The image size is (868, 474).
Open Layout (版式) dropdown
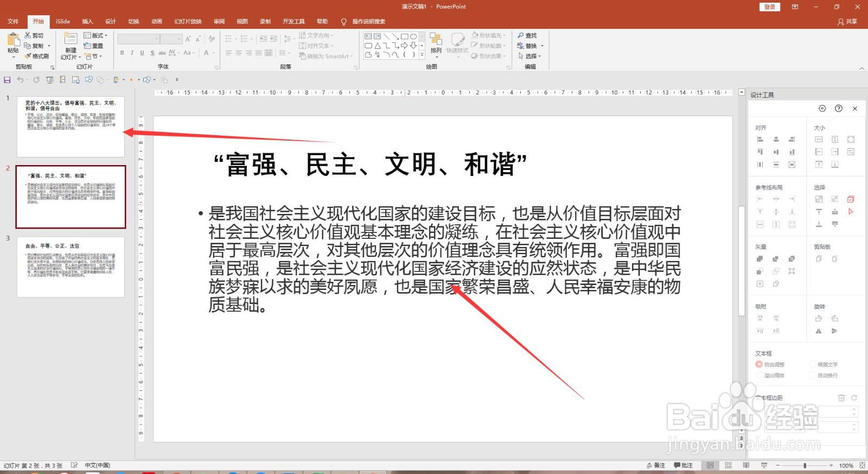[95, 35]
